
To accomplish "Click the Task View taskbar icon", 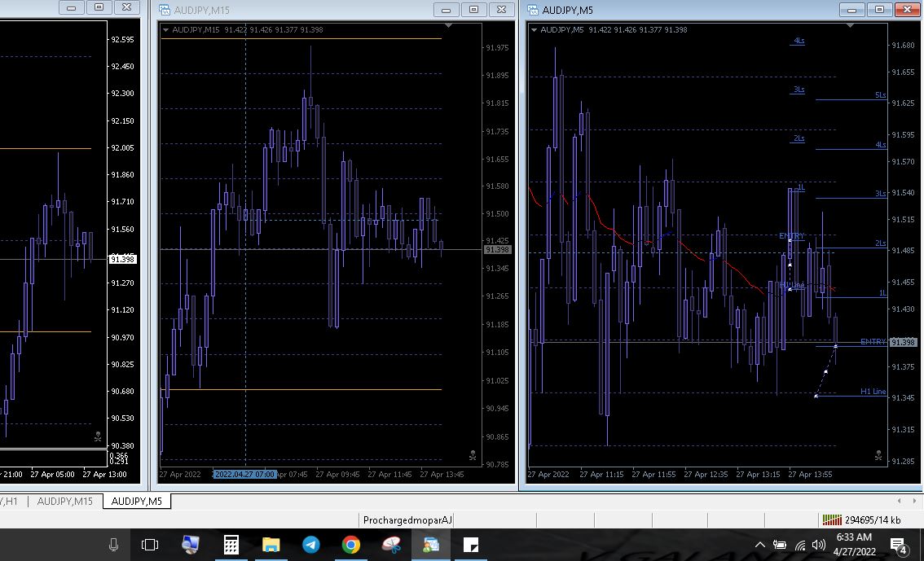I will (x=150, y=545).
